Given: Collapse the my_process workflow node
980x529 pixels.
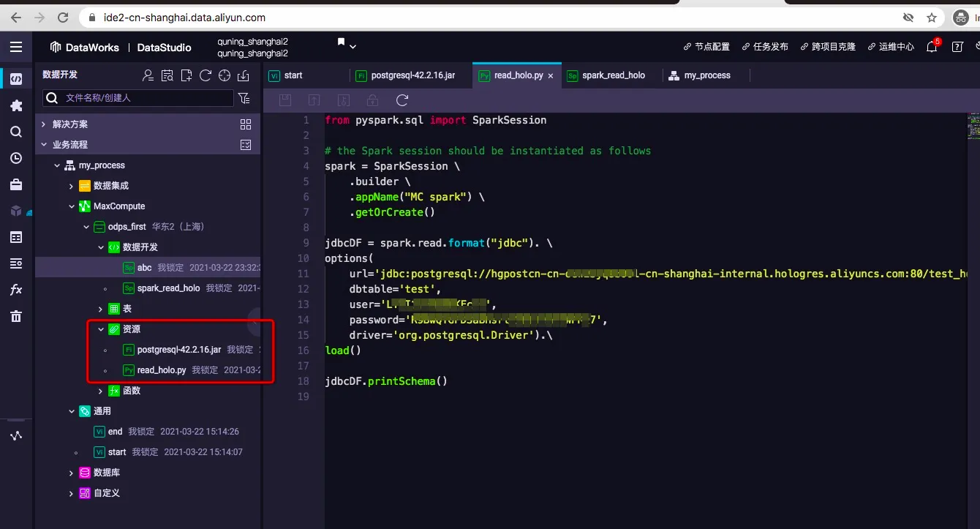Looking at the screenshot, I should point(57,165).
